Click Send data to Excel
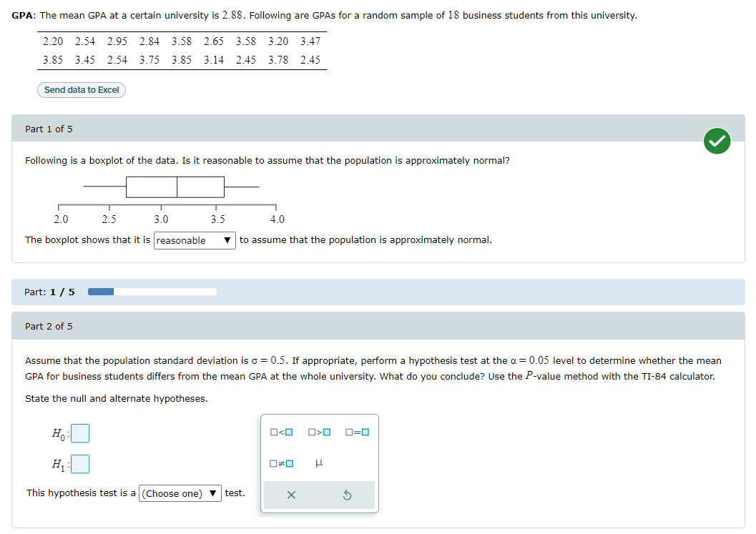The width and height of the screenshot is (756, 534). [81, 89]
